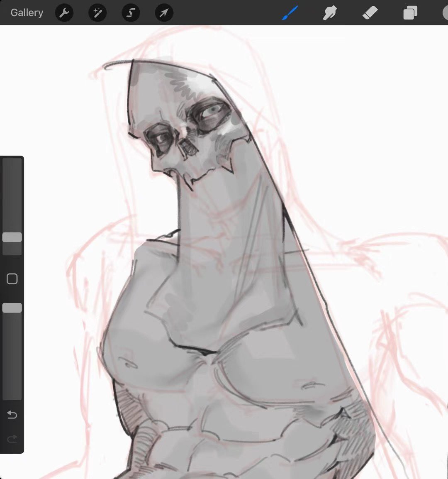
Task: Open the color picker circle
Action: click(445, 12)
